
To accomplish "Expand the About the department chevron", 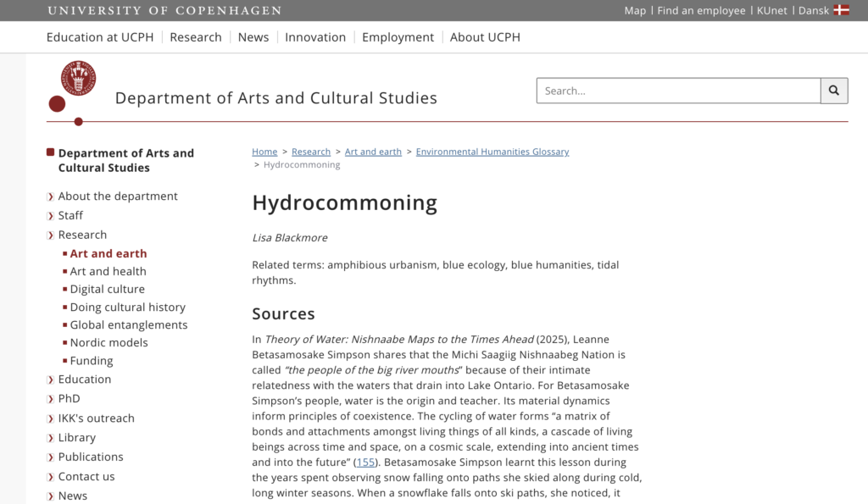I will [51, 197].
